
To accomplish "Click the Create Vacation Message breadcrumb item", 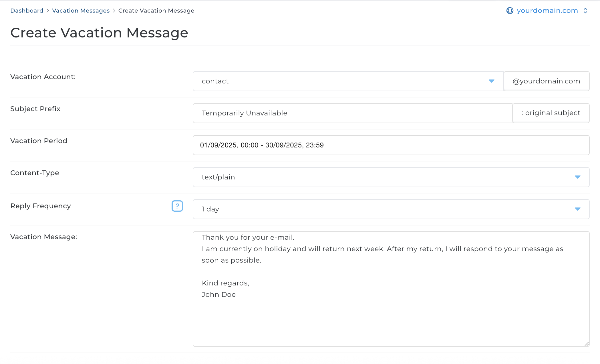I will (x=156, y=11).
